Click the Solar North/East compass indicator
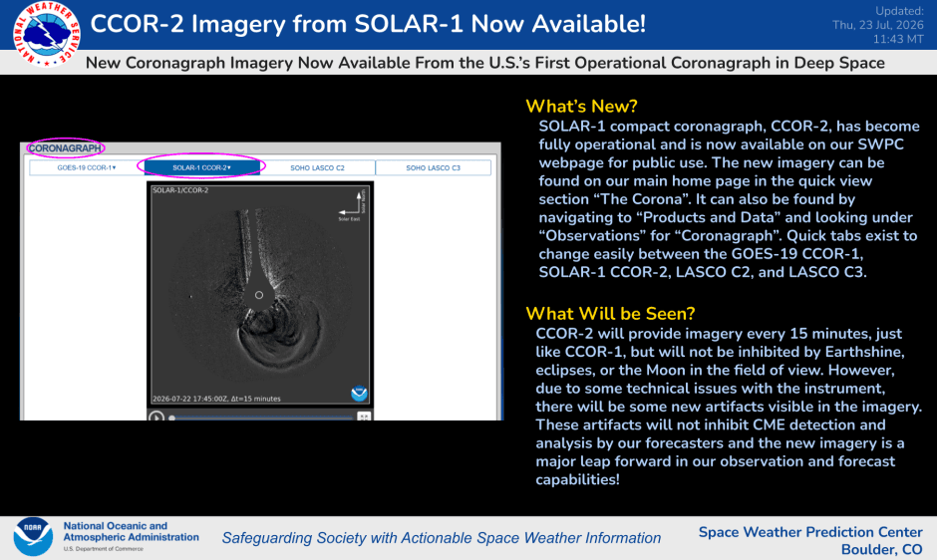Screen dimensions: 937x560 click(x=351, y=205)
